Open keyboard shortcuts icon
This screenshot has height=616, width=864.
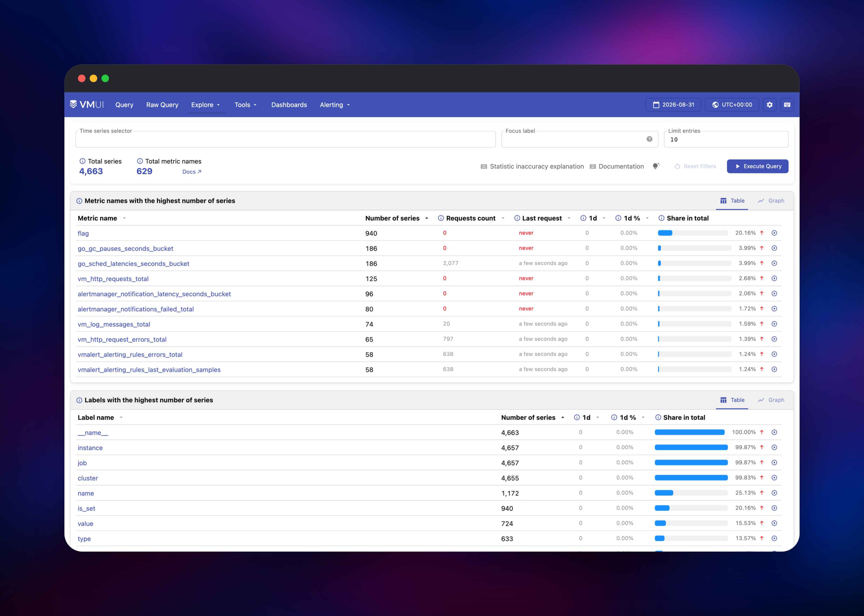[787, 105]
